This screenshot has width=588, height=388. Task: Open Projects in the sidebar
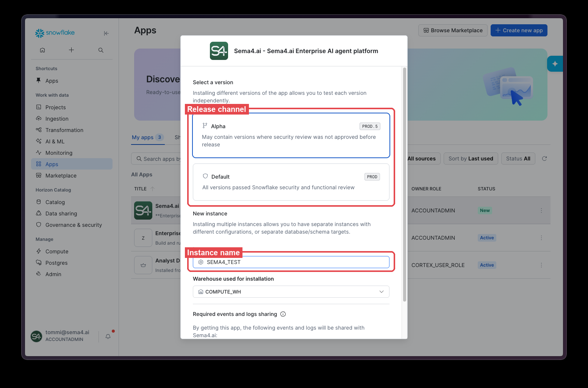pos(72,107)
